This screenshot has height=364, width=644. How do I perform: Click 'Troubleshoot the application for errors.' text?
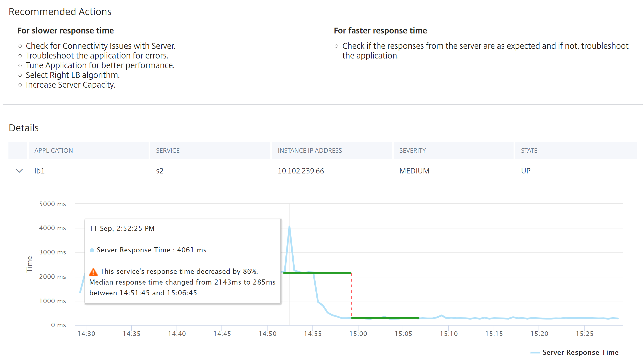[97, 56]
